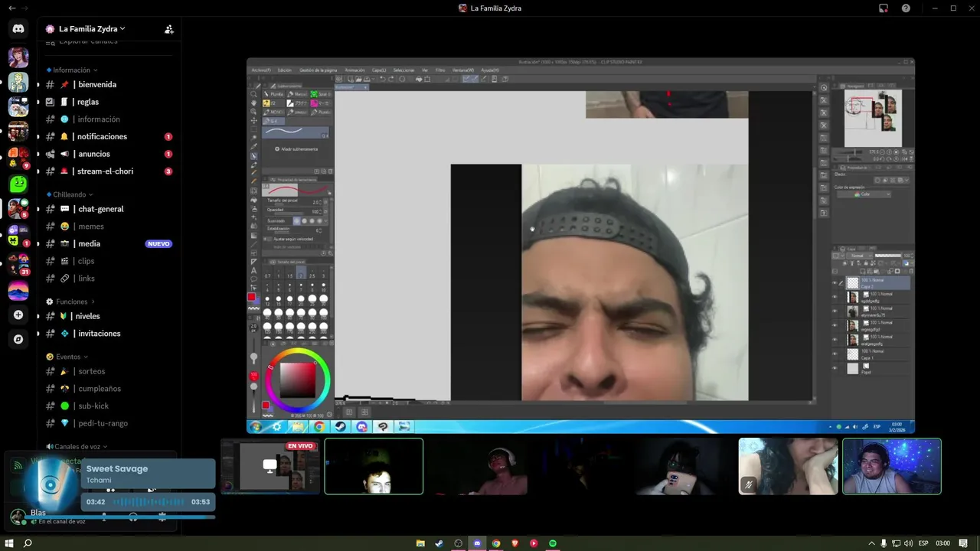Collapse Canales de voz category
The width and height of the screenshot is (980, 551).
(x=77, y=446)
